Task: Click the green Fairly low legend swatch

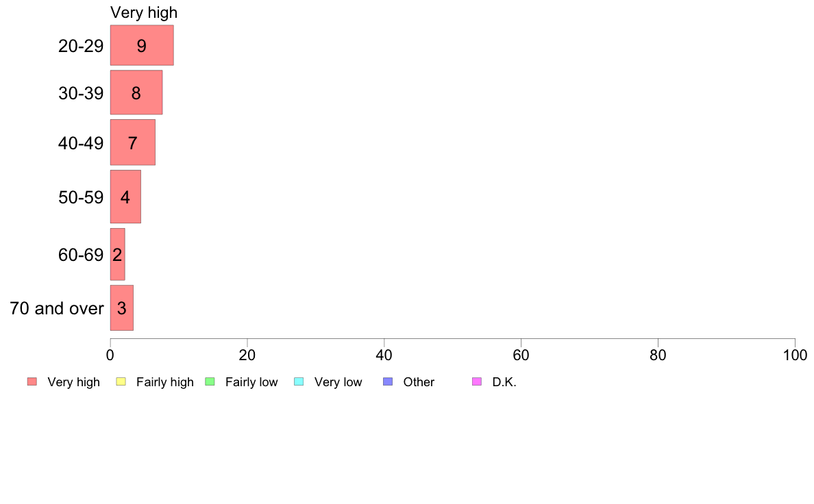Action: click(210, 381)
